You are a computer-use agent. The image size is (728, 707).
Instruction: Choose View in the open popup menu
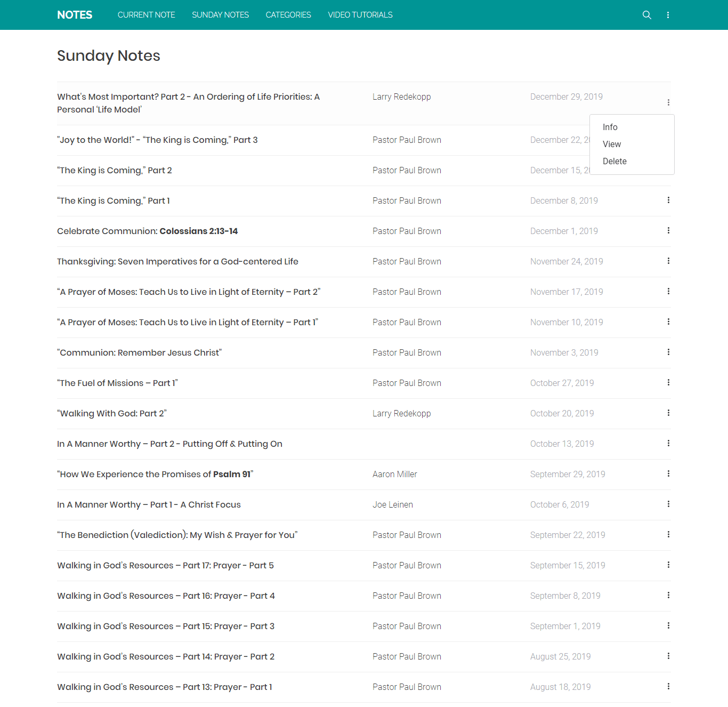pos(612,144)
